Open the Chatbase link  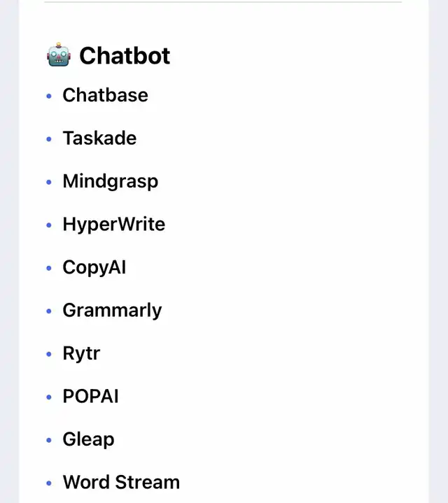pyautogui.click(x=105, y=95)
